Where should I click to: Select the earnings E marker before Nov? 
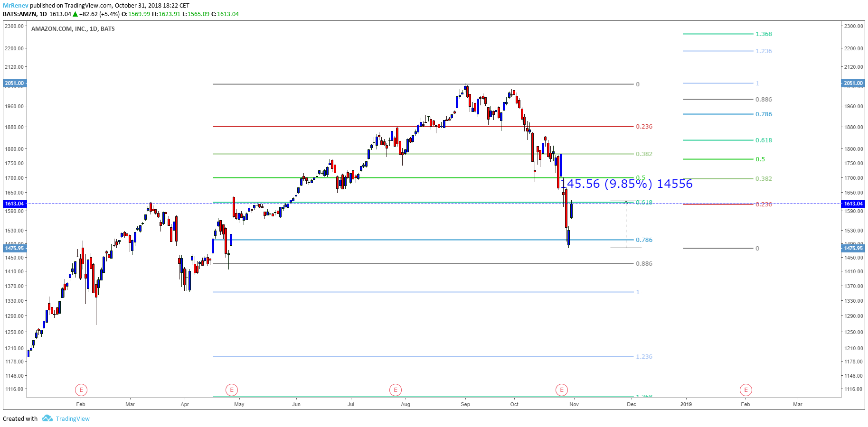(562, 390)
